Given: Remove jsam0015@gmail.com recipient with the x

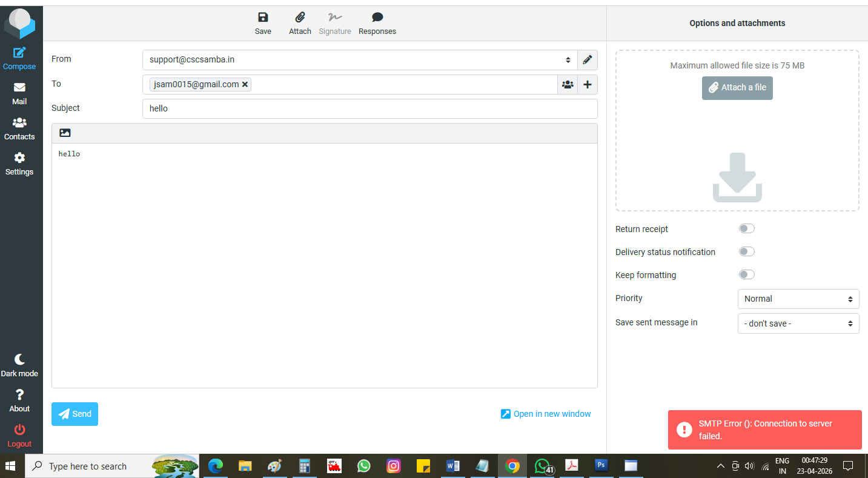Looking at the screenshot, I should 245,85.
